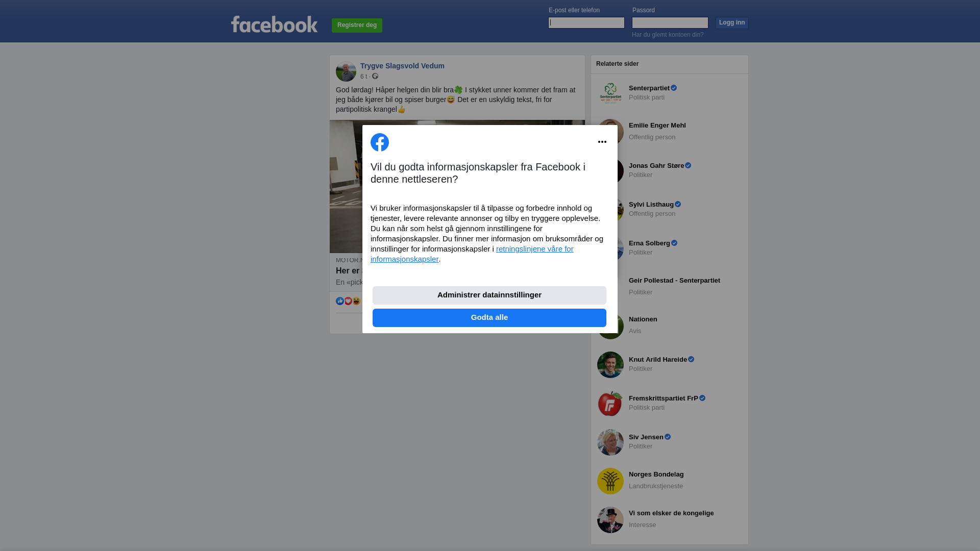
Task: Open Senterpartiet clover logo page
Action: [x=610, y=93]
